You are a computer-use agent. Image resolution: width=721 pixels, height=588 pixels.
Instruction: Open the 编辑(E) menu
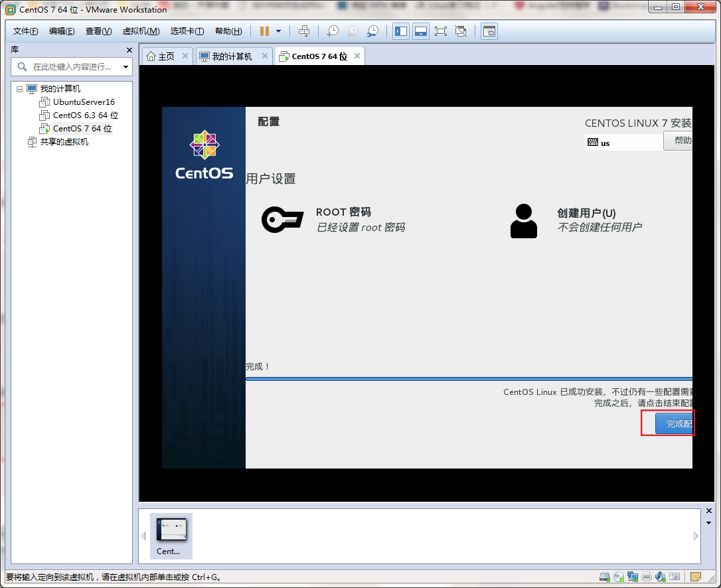pos(62,31)
